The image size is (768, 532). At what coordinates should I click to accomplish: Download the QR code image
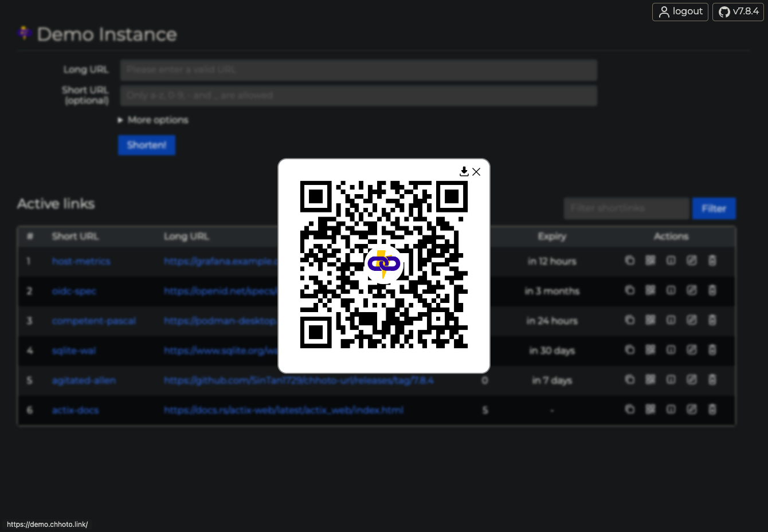(464, 171)
